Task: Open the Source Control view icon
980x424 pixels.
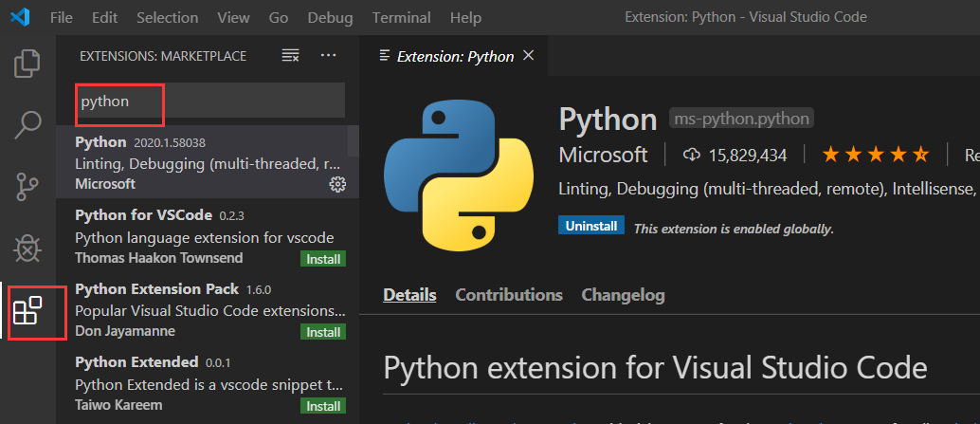Action: pyautogui.click(x=27, y=186)
